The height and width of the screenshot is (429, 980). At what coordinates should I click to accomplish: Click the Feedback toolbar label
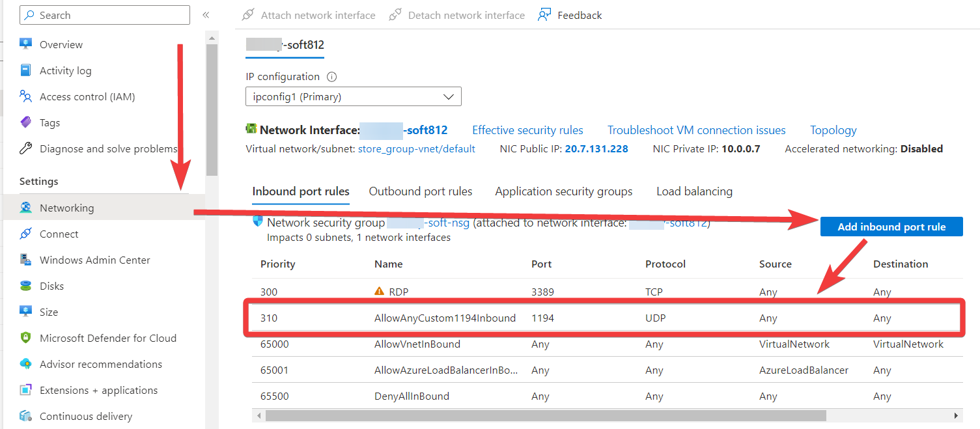click(x=580, y=15)
